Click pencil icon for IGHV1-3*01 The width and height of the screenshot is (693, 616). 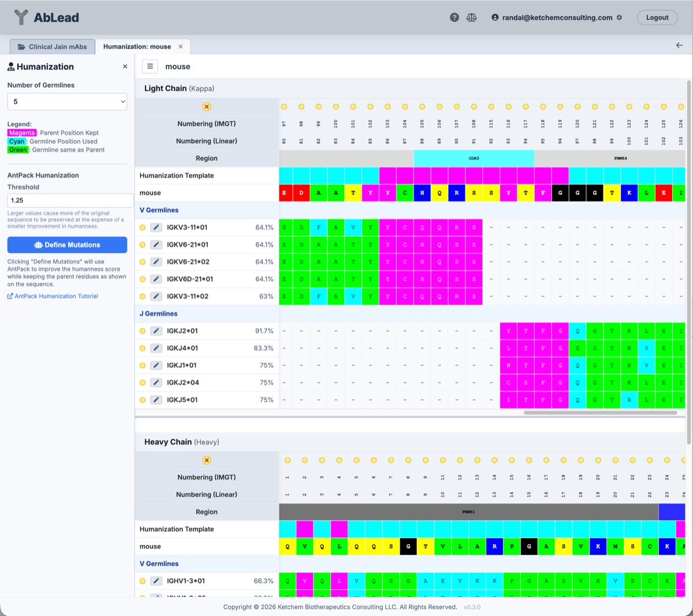pyautogui.click(x=156, y=581)
